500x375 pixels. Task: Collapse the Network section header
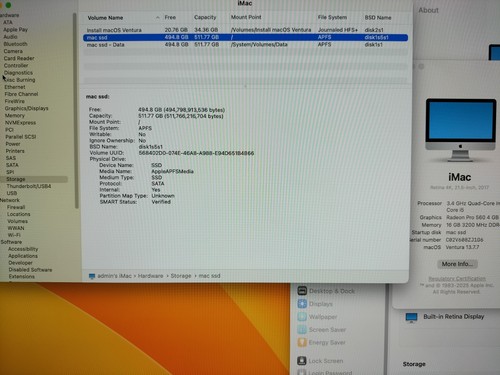point(10,200)
